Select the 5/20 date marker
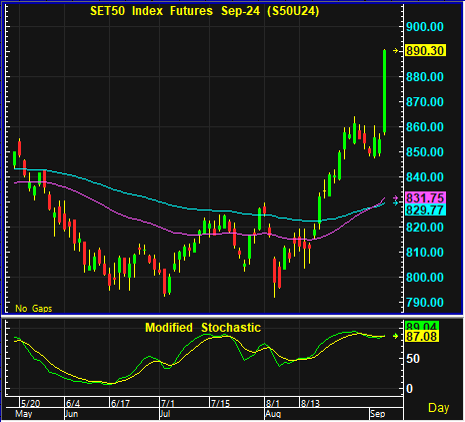465x422 pixels. pos(31,403)
